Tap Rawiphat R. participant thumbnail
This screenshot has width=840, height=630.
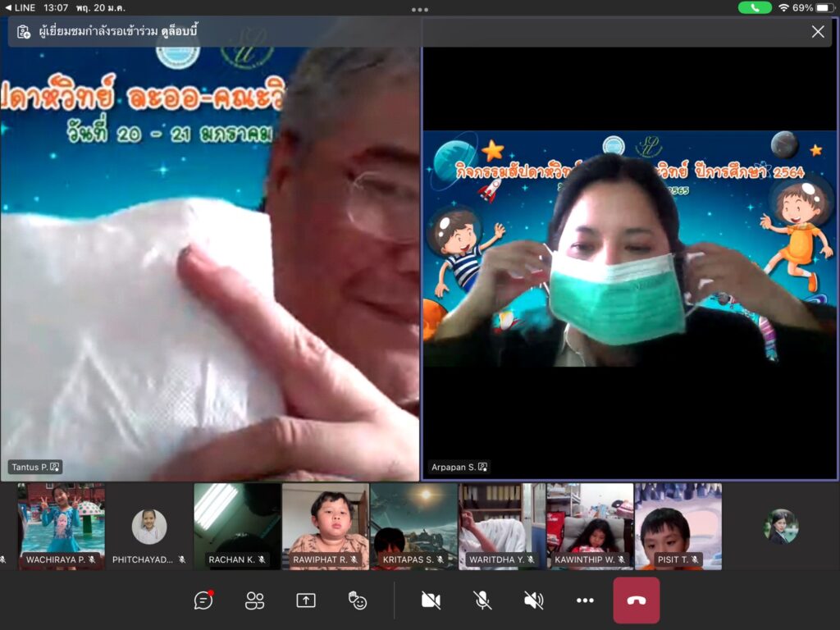tap(325, 526)
